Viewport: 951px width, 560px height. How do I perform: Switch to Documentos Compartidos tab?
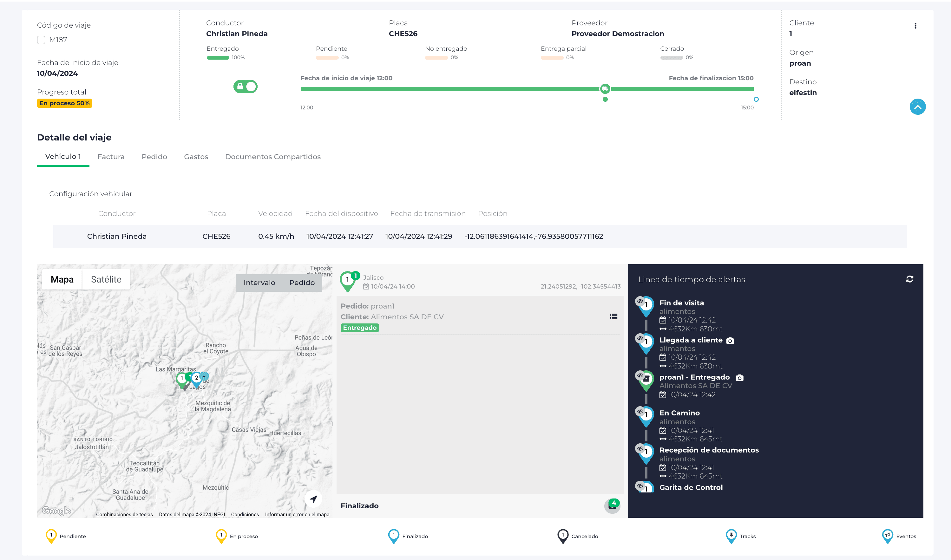(273, 157)
